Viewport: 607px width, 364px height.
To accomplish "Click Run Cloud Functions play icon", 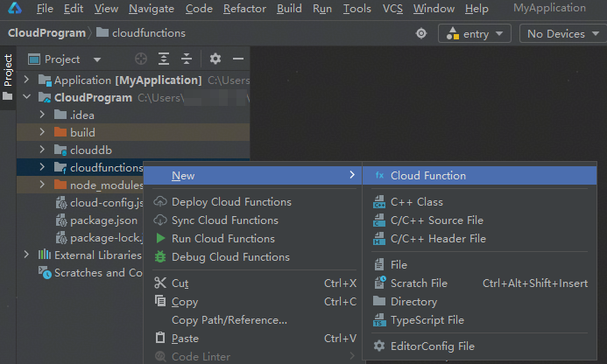I will pos(160,239).
